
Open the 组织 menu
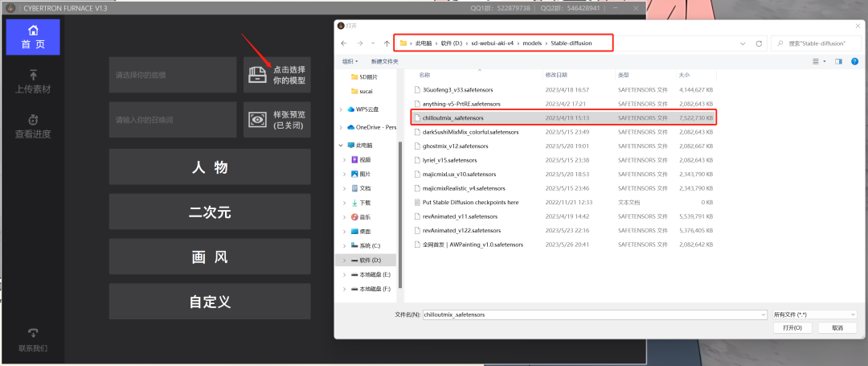point(350,61)
